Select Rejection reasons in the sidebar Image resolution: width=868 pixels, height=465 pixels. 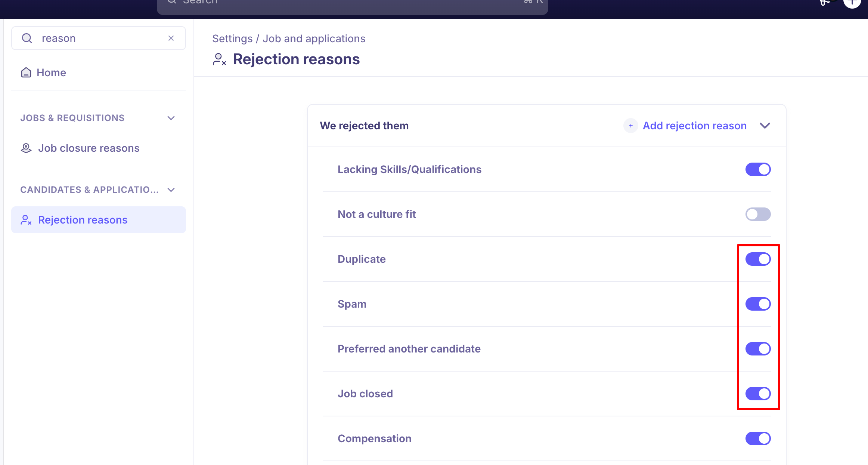(x=99, y=220)
